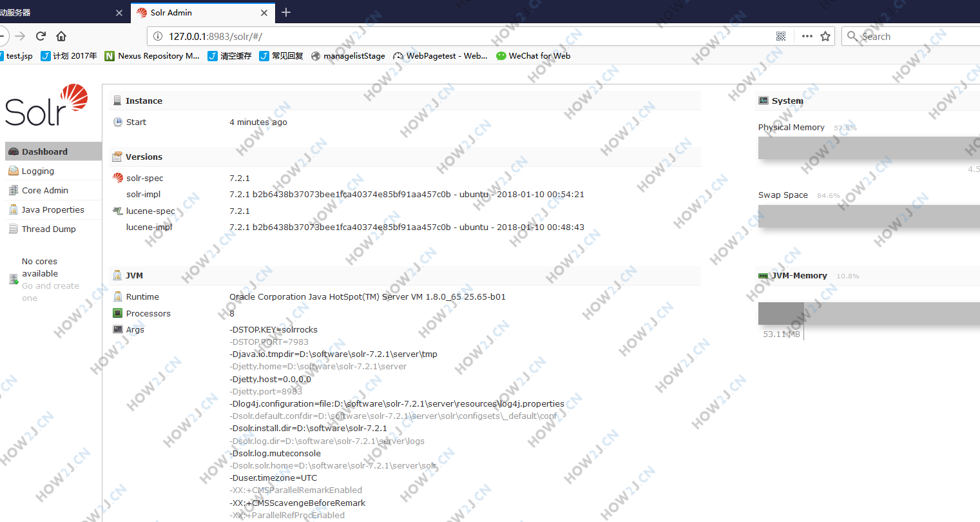
Task: Click the Physical Memory usage bar
Action: 869,148
